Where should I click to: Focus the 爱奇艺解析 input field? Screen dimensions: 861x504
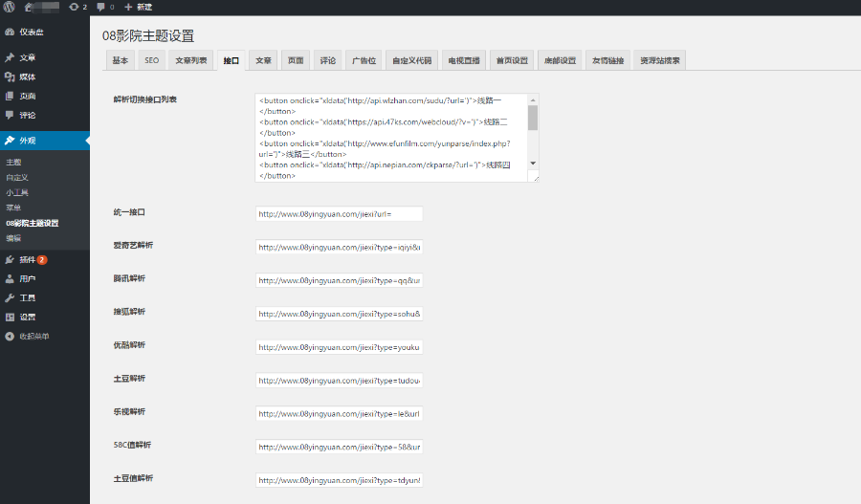pos(339,247)
